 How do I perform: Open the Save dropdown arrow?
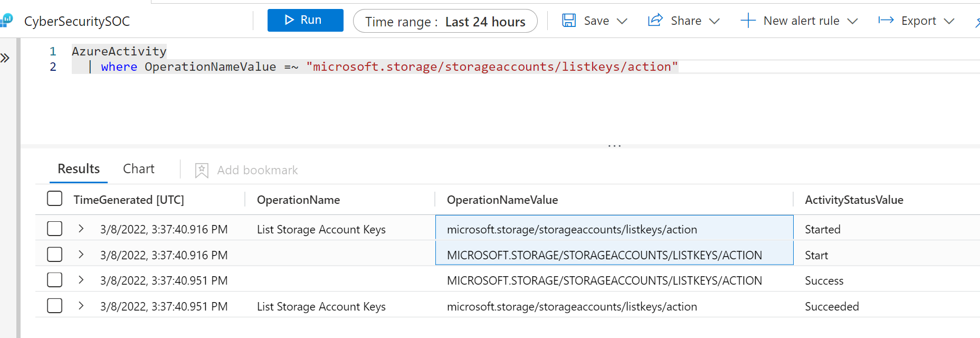(x=622, y=21)
